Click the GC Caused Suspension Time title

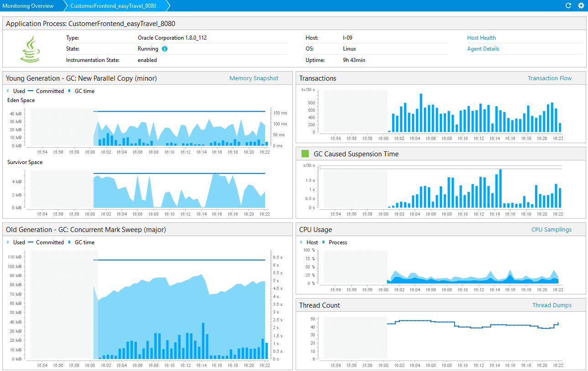click(x=356, y=154)
